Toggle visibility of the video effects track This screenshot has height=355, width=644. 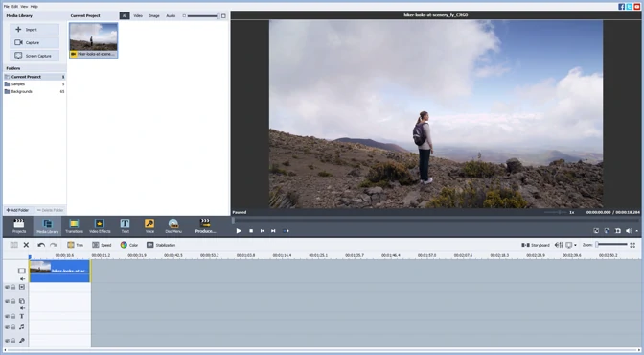pyautogui.click(x=7, y=287)
